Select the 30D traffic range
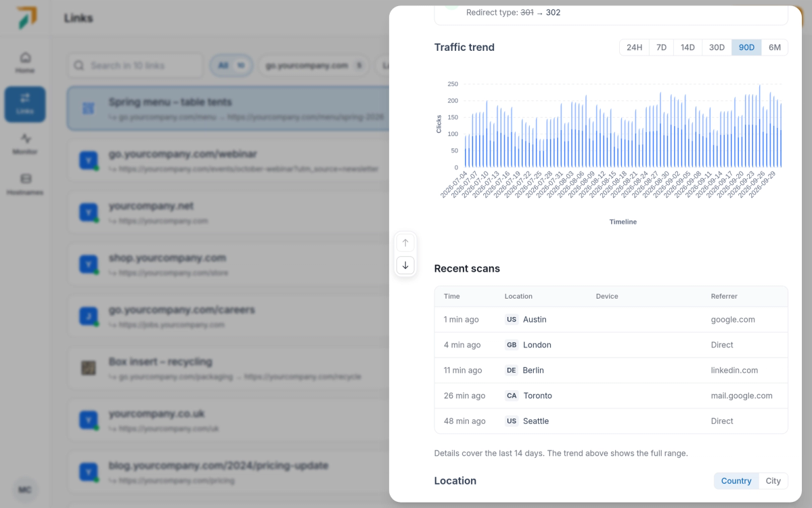This screenshot has height=508, width=812. 717,47
